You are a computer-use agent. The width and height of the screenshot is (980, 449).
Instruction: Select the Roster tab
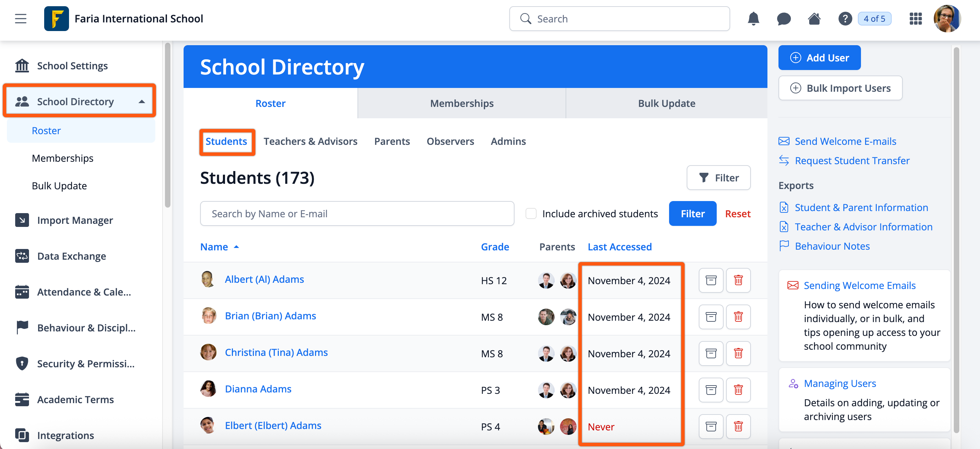(x=270, y=103)
